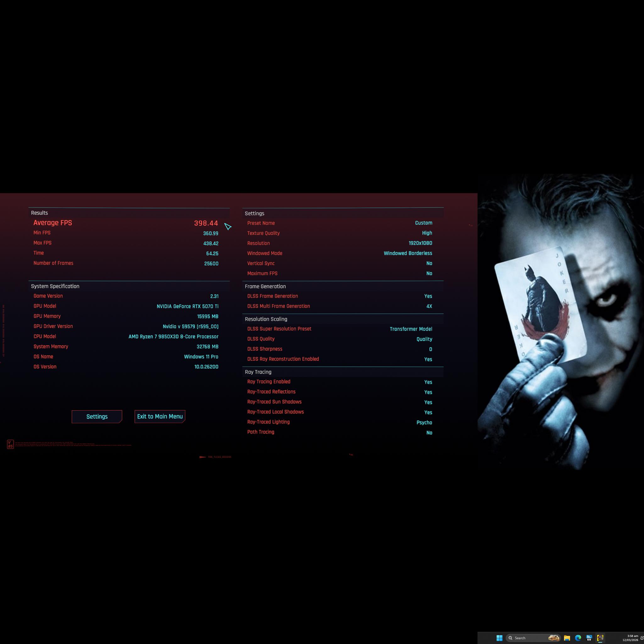Select the Average FPS value 398.44
This screenshot has width=644, height=644.
[x=206, y=223]
